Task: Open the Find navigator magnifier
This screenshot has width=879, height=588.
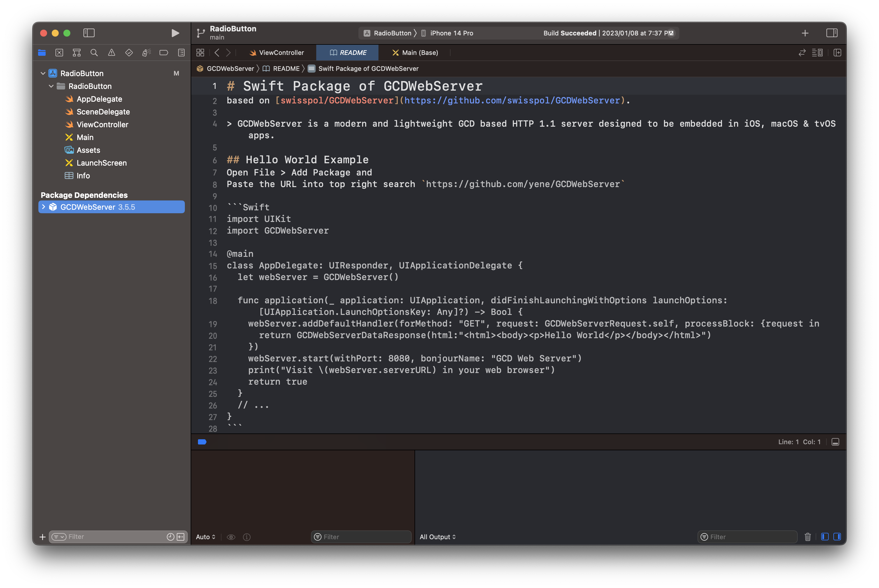Action: point(94,53)
